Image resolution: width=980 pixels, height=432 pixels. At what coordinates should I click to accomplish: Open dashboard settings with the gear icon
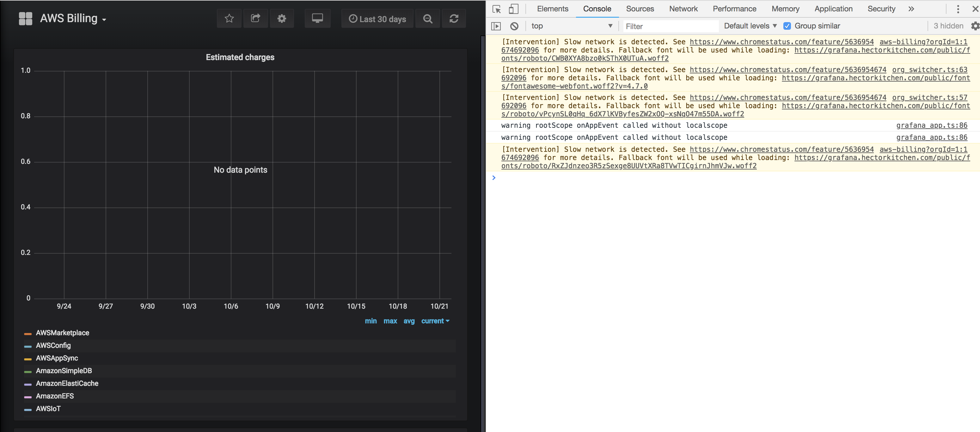[282, 18]
